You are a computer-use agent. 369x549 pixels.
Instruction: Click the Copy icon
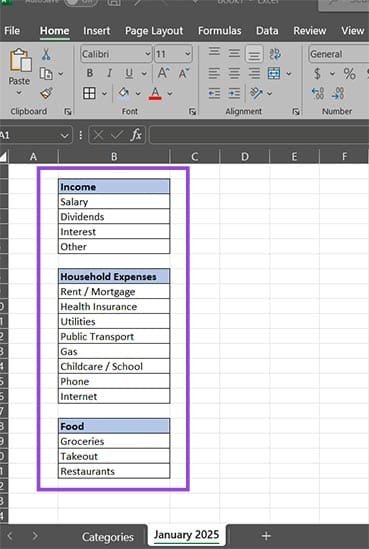tap(46, 74)
